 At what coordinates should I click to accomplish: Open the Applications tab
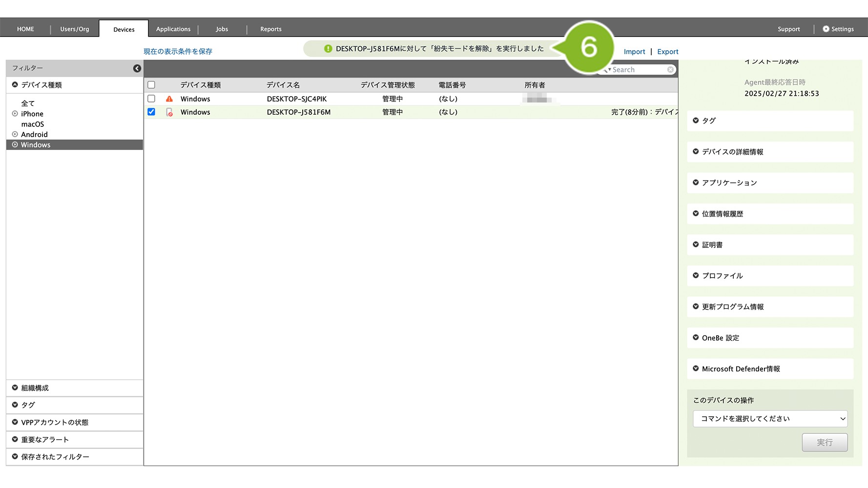click(x=173, y=29)
